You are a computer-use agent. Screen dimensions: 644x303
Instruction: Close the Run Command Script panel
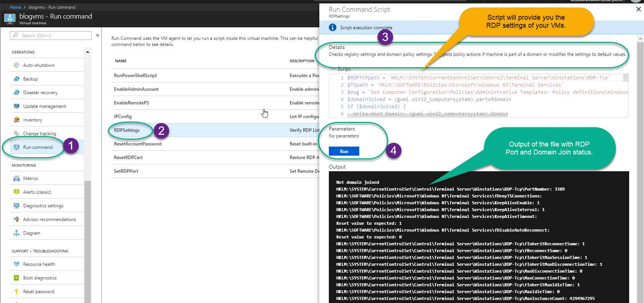coord(638,9)
